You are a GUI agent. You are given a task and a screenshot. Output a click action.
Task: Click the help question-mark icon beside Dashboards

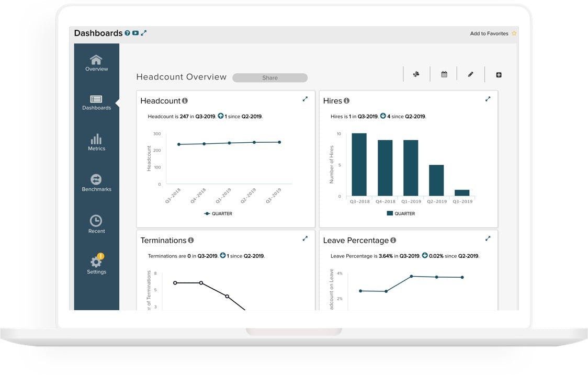coord(128,33)
